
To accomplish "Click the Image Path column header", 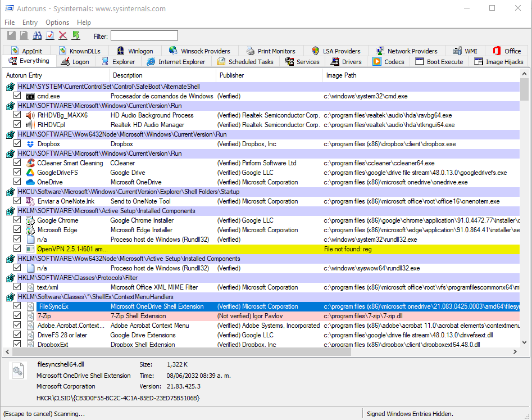I will [x=342, y=75].
